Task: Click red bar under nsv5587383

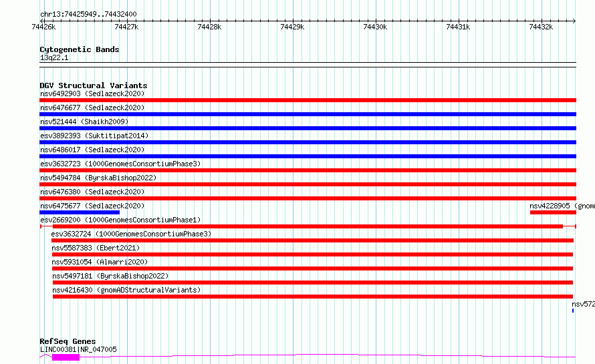Action: 312,254
